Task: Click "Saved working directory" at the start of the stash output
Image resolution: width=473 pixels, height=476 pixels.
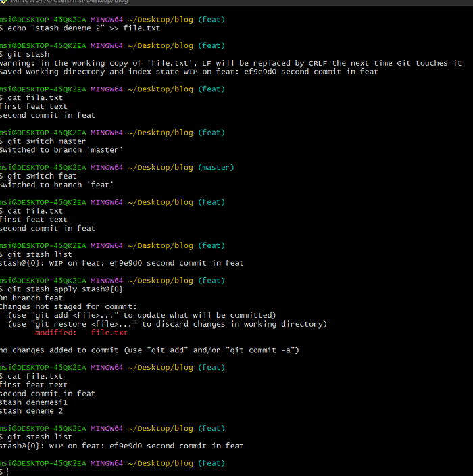Action: pos(53,72)
